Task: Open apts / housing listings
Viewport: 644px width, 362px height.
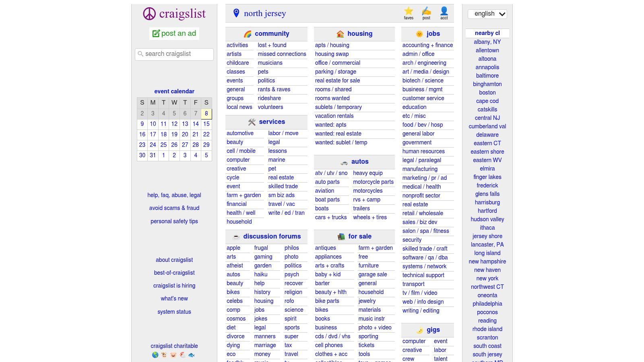Action: coord(332,45)
